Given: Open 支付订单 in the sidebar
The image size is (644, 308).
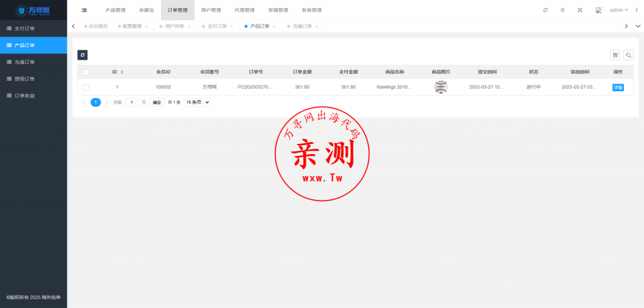Looking at the screenshot, I should tap(33, 29).
